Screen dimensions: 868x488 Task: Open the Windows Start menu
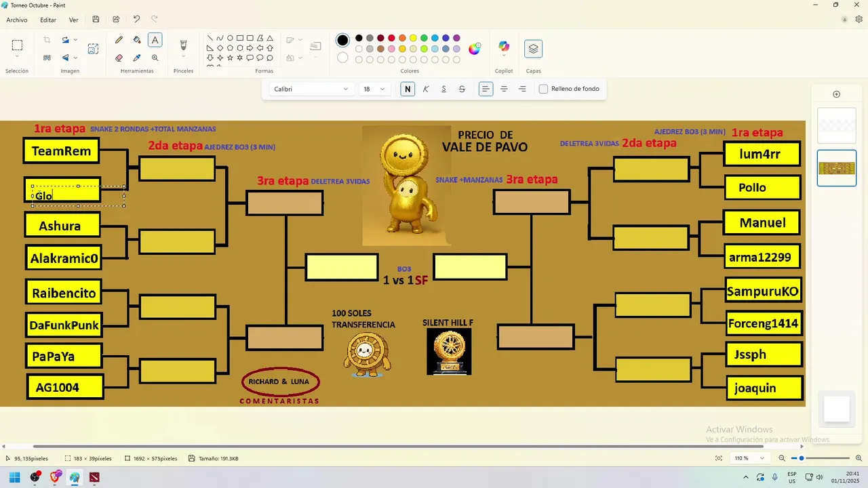click(14, 477)
